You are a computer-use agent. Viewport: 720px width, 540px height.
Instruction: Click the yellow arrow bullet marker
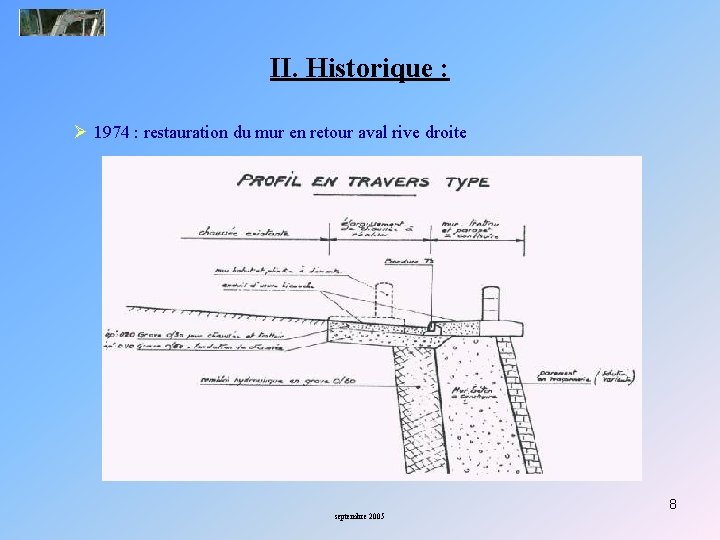coord(80,132)
